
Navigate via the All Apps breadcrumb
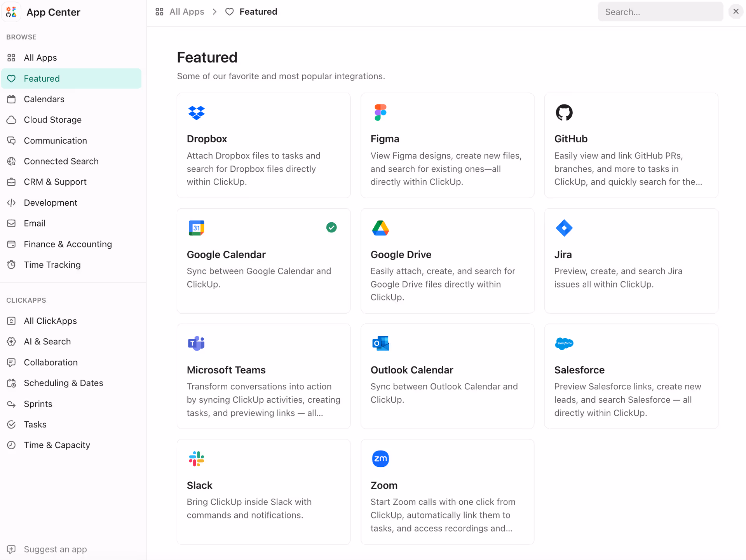(186, 12)
